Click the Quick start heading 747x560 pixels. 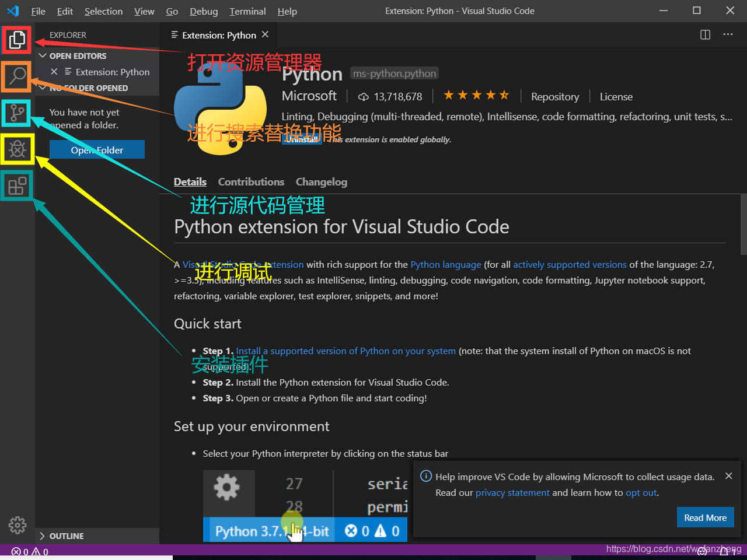point(208,324)
